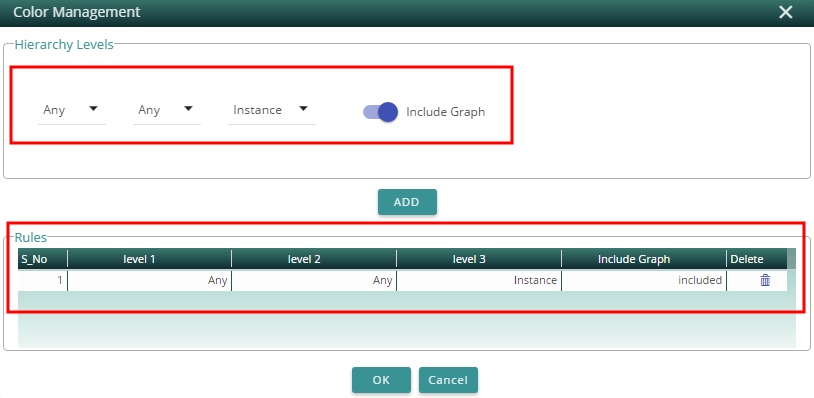Select the level 1 'Any' cell in rules table

pyautogui.click(x=150, y=280)
